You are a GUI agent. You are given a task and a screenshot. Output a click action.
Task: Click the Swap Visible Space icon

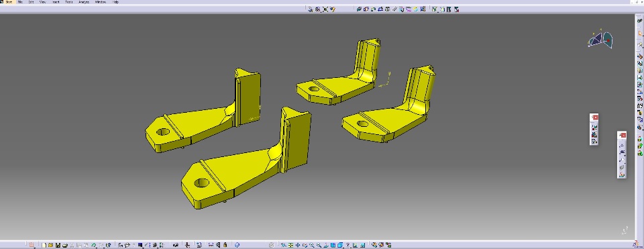click(363, 245)
